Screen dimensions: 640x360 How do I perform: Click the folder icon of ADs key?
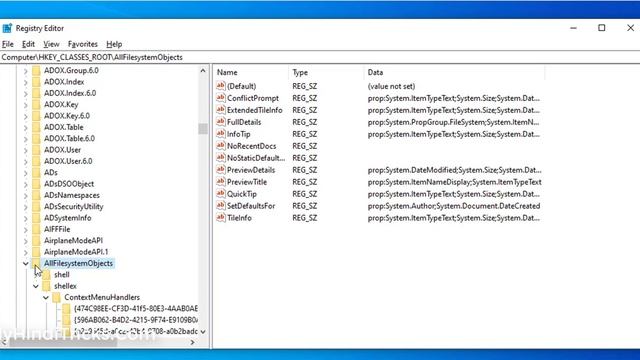coord(36,173)
